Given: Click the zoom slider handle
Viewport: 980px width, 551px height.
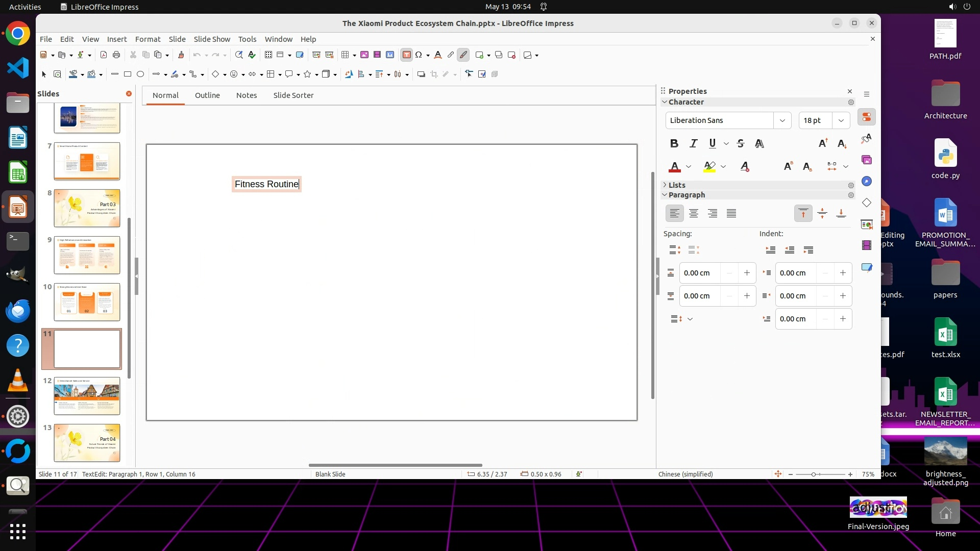Looking at the screenshot, I should (814, 474).
